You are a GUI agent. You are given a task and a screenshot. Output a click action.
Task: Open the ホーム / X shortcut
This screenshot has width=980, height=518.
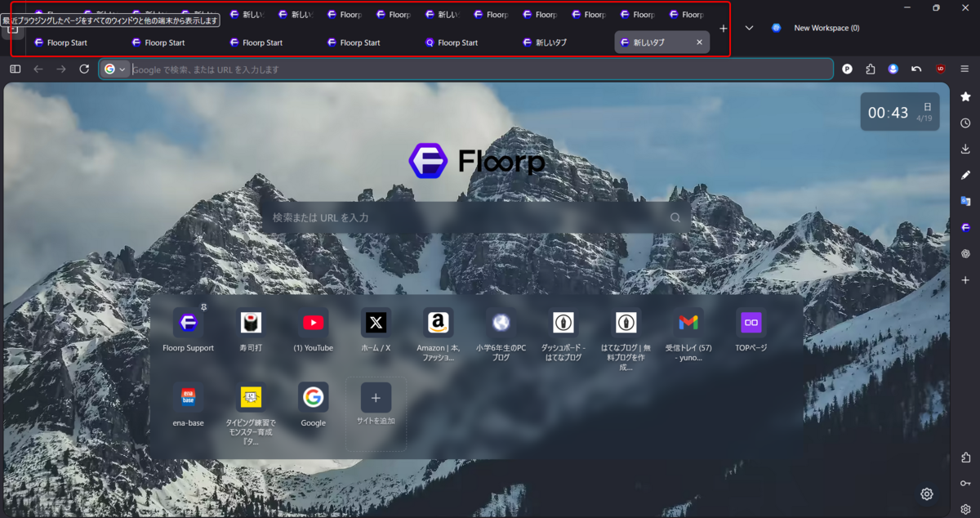[376, 330]
